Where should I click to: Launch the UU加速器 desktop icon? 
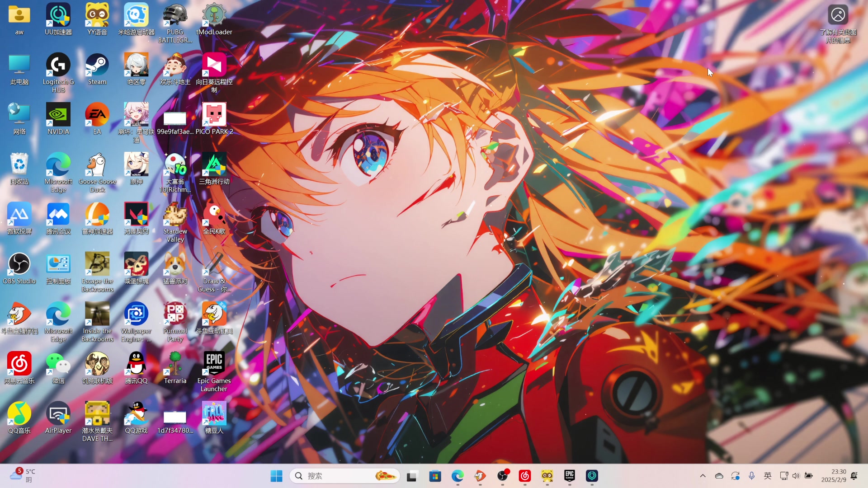tap(58, 19)
